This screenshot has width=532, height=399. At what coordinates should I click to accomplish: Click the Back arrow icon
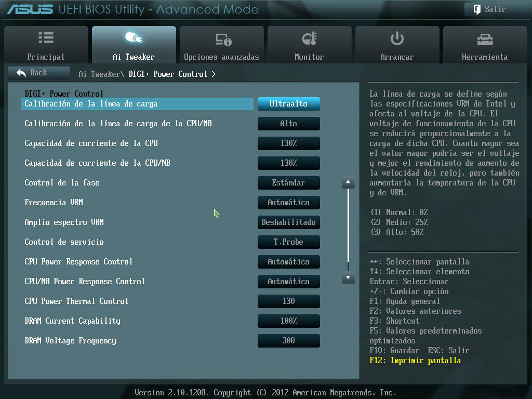[x=21, y=73]
